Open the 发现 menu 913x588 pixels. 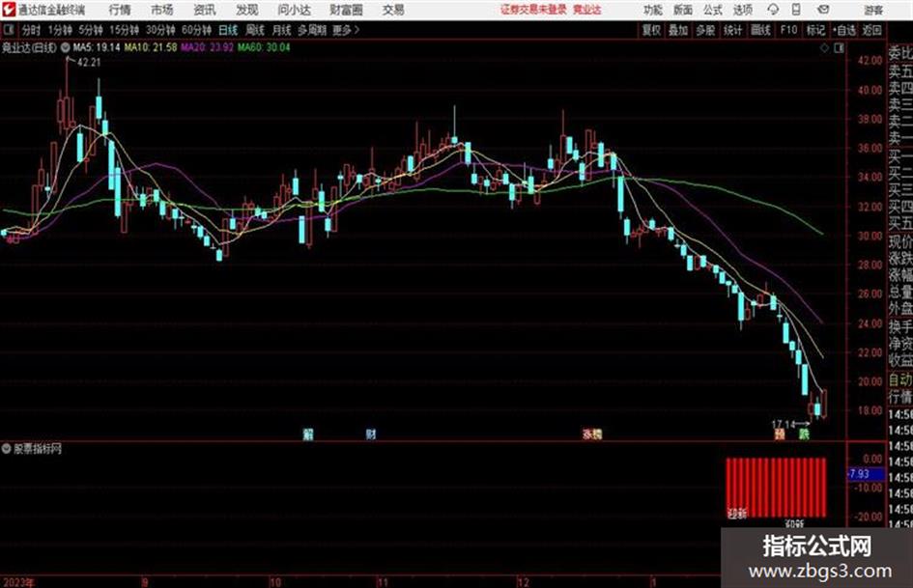click(x=247, y=10)
